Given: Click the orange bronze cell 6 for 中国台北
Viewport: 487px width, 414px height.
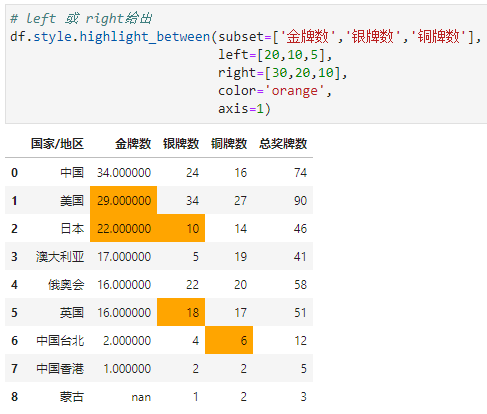Looking at the screenshot, I should pyautogui.click(x=229, y=340).
